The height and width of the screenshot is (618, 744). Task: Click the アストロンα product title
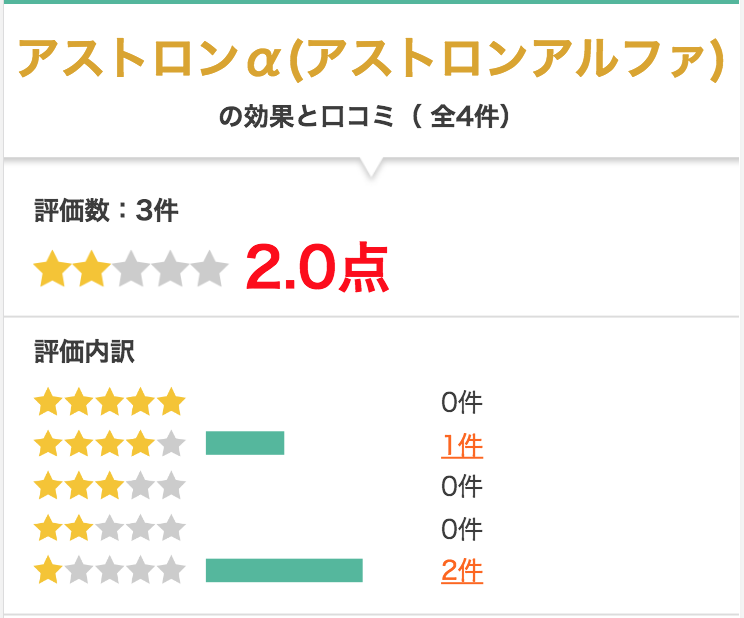point(372,58)
